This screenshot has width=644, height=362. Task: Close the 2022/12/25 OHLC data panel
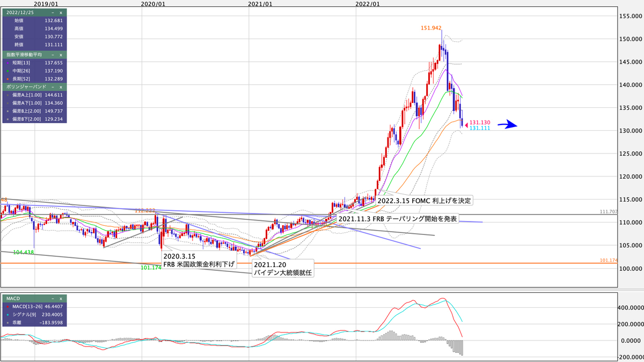click(x=60, y=13)
